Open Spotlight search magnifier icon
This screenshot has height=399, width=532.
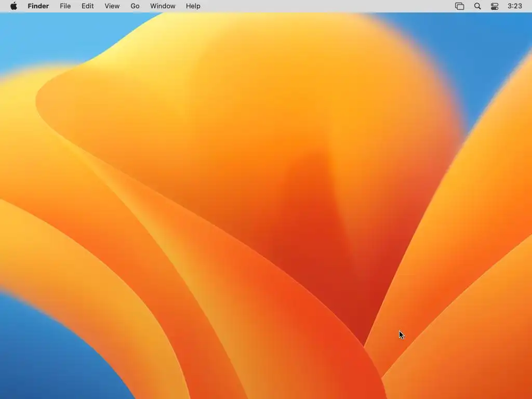click(x=477, y=6)
